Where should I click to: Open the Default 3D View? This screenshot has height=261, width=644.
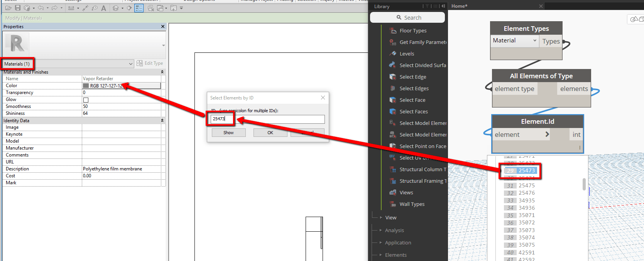116,8
